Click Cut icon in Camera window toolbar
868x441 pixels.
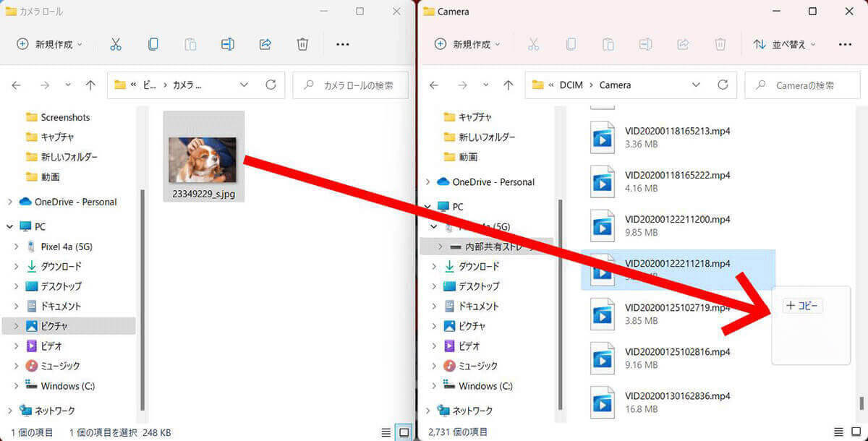(x=533, y=44)
